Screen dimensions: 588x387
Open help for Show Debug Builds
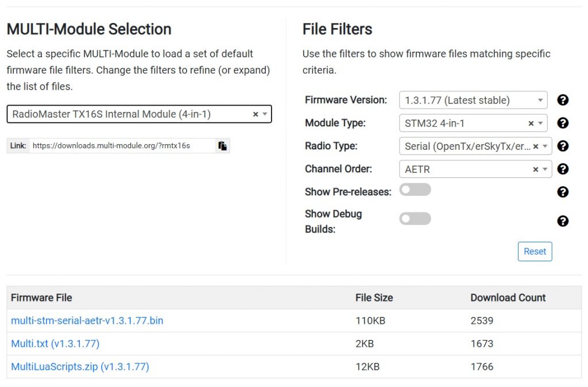(x=563, y=221)
